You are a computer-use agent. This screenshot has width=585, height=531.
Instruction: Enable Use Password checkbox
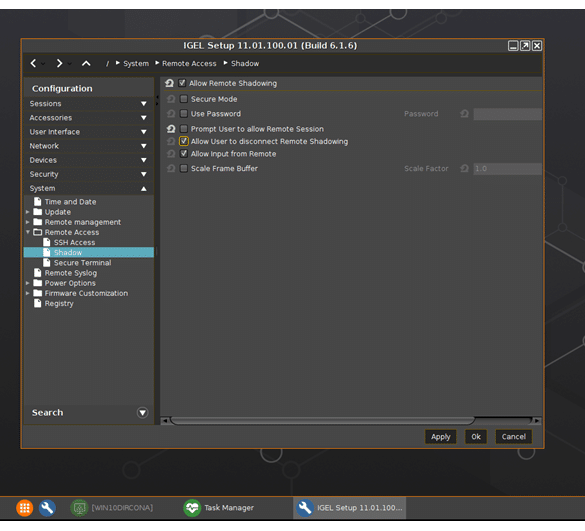pos(184,113)
